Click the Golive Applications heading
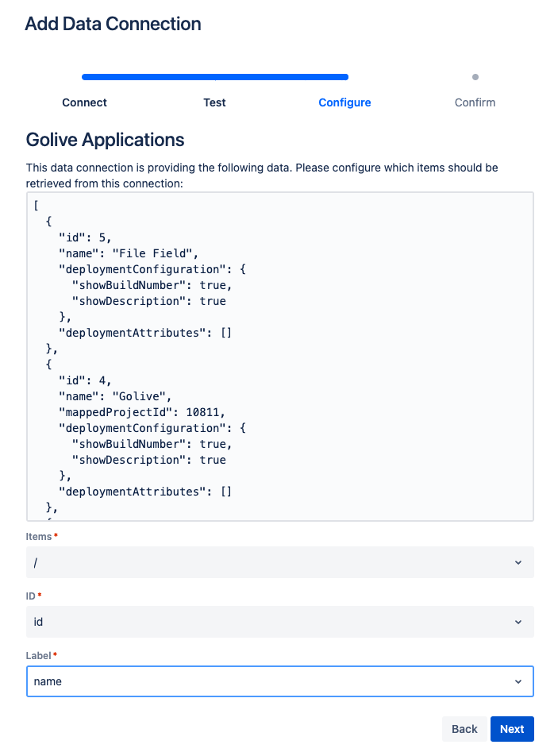Viewport: 558px width, 756px height. point(105,141)
